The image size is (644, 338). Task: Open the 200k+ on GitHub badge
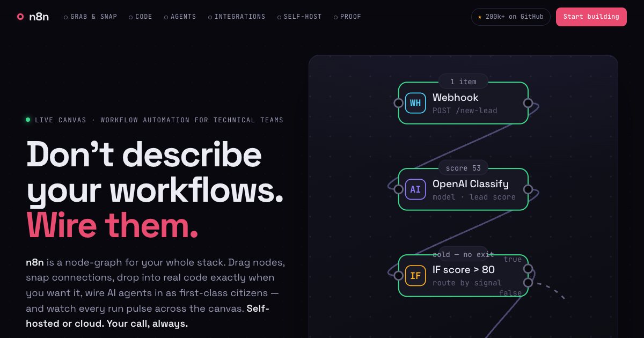pyautogui.click(x=511, y=17)
